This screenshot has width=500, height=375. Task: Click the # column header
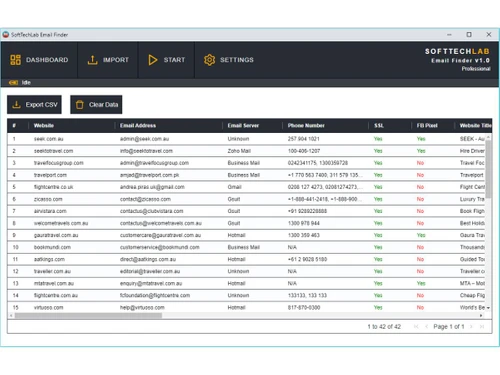14,126
